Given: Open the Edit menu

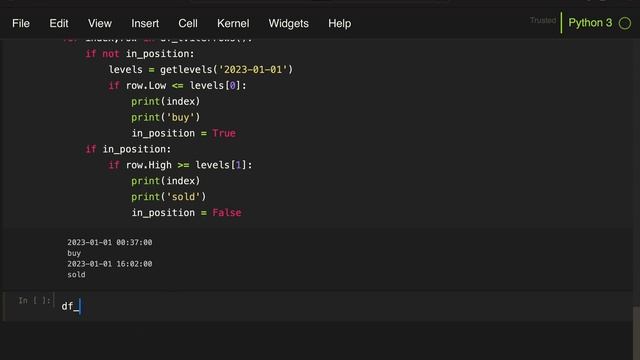Looking at the screenshot, I should click(x=59, y=24).
